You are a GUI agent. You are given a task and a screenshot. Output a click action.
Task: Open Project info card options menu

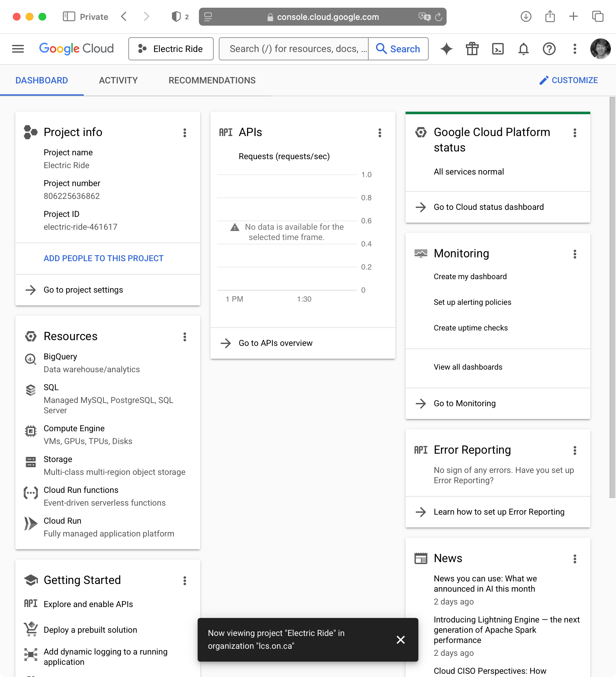coord(184,133)
